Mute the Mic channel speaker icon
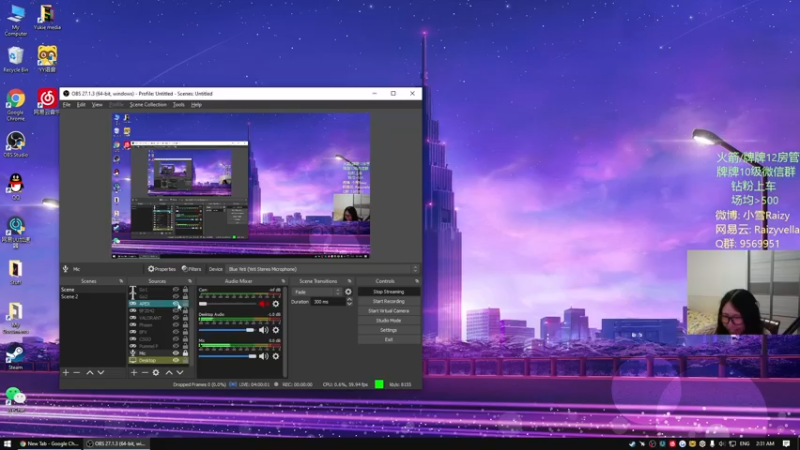The width and height of the screenshot is (800, 450). [263, 356]
